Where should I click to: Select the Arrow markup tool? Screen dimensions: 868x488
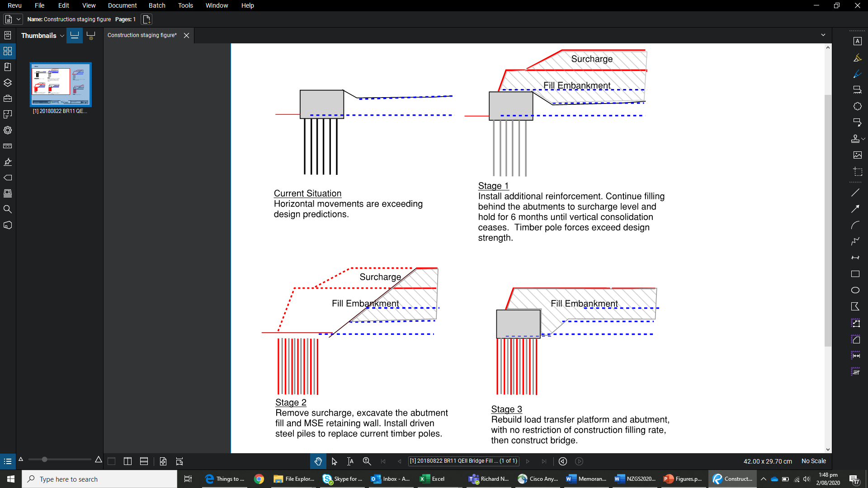tap(855, 209)
